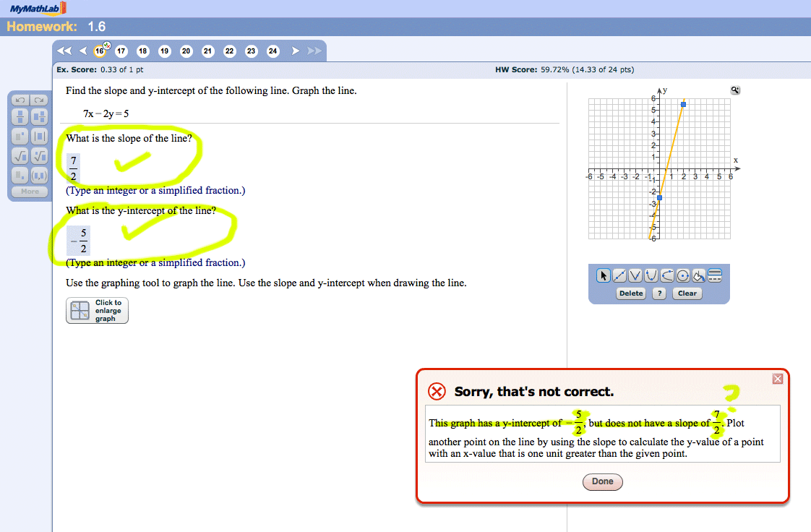811x532 pixels.
Task: Click the y-intercept answer field -5/2
Action: click(79, 241)
